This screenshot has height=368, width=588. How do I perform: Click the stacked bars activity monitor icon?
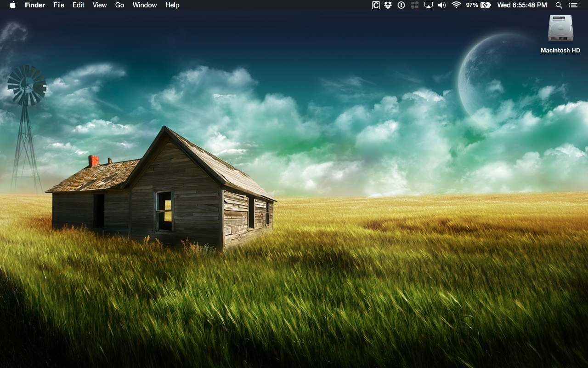coord(415,5)
